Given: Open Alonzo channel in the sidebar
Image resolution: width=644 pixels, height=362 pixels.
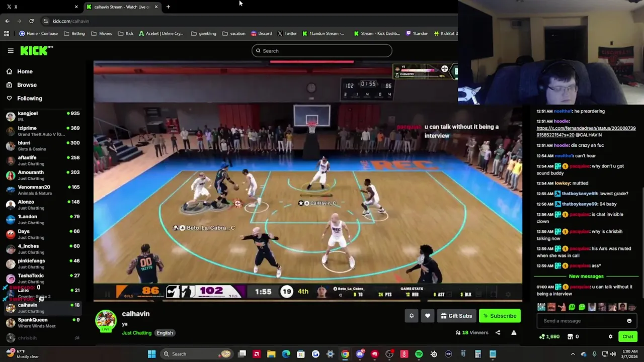Looking at the screenshot, I should pyautogui.click(x=43, y=205).
